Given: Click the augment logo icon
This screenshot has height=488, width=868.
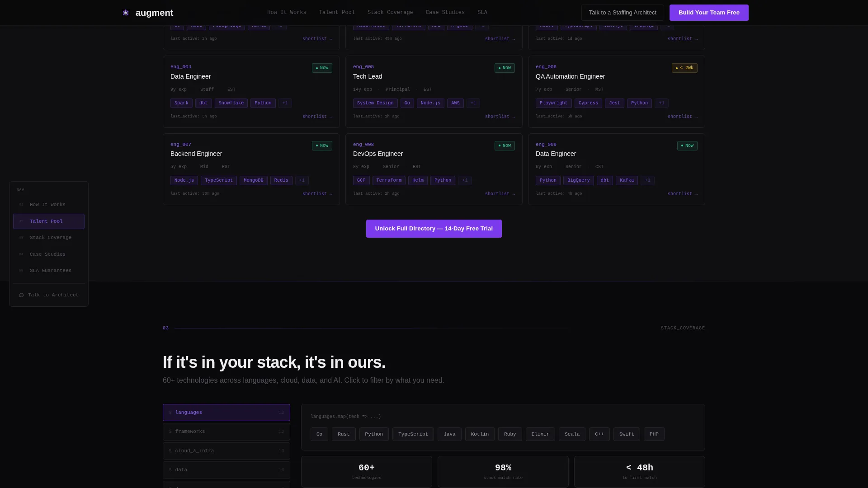Looking at the screenshot, I should coord(126,13).
